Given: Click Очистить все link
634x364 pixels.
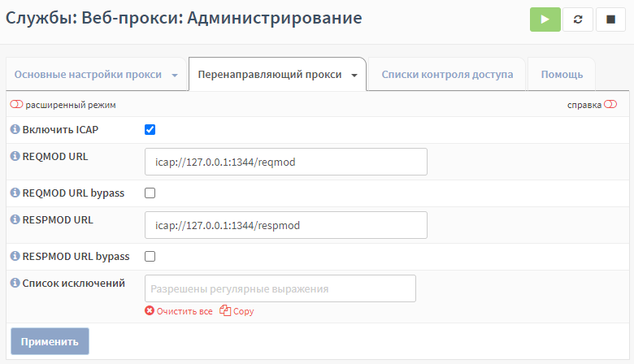Looking at the screenshot, I should tap(185, 311).
